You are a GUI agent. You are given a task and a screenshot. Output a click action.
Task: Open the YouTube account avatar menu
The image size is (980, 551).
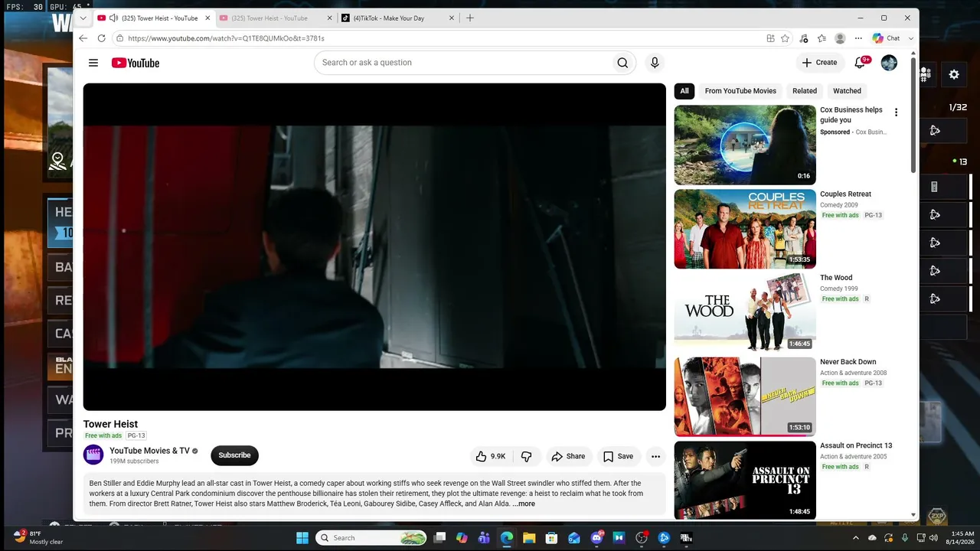(889, 63)
